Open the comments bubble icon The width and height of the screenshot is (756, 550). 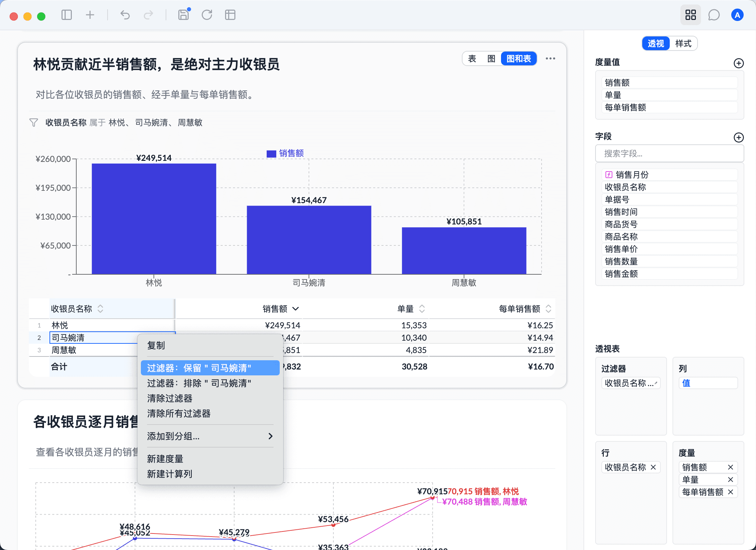click(x=714, y=15)
